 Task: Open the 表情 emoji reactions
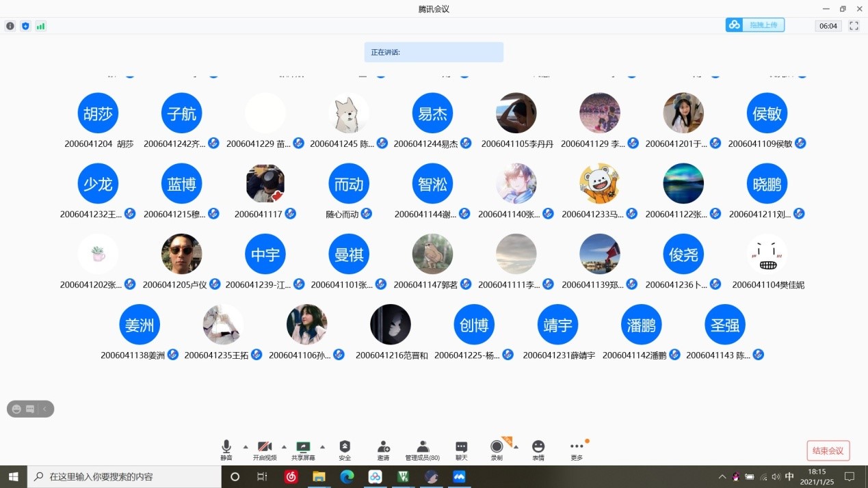[x=538, y=449]
